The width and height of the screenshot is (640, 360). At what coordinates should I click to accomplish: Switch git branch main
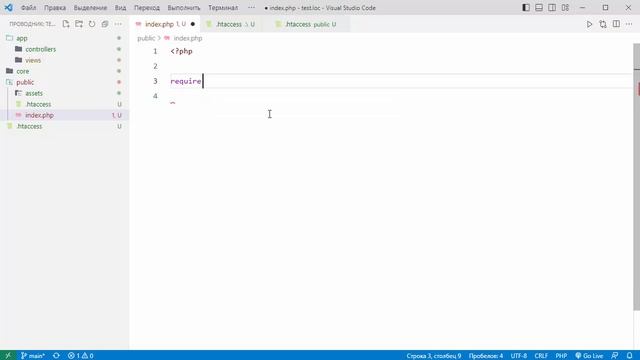(33, 356)
